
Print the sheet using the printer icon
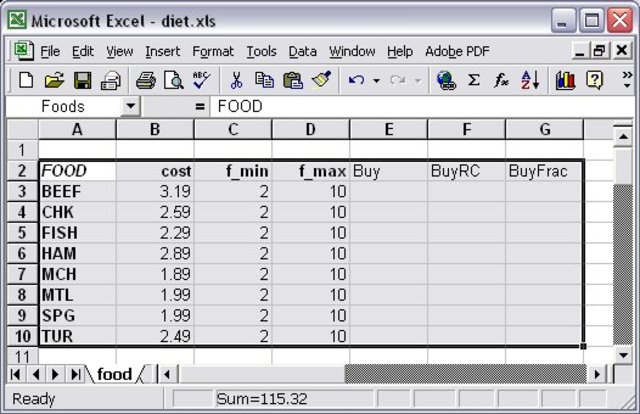146,80
